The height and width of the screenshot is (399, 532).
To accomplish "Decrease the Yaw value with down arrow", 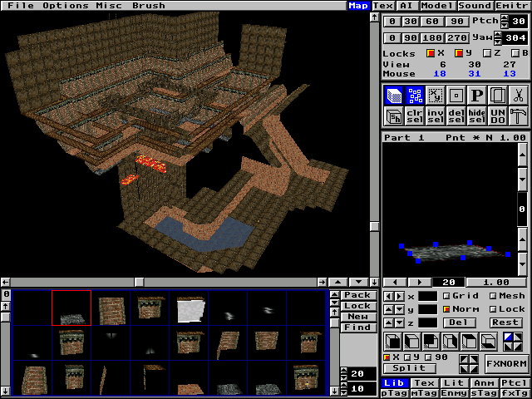I will click(x=498, y=42).
